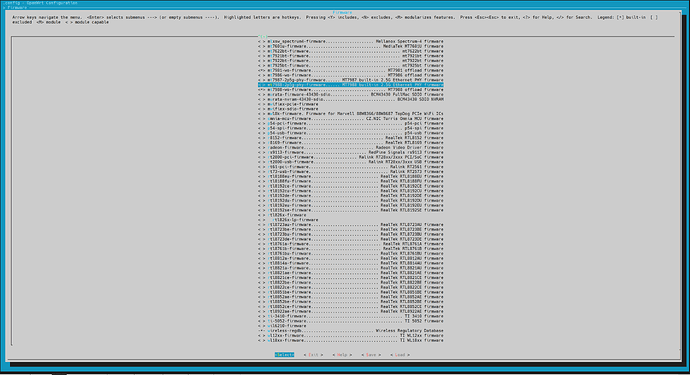Image resolution: width=690 pixels, height=375 pixels.
Task: Toggle the r8169-firmware selection bracket
Action: [x=262, y=143]
